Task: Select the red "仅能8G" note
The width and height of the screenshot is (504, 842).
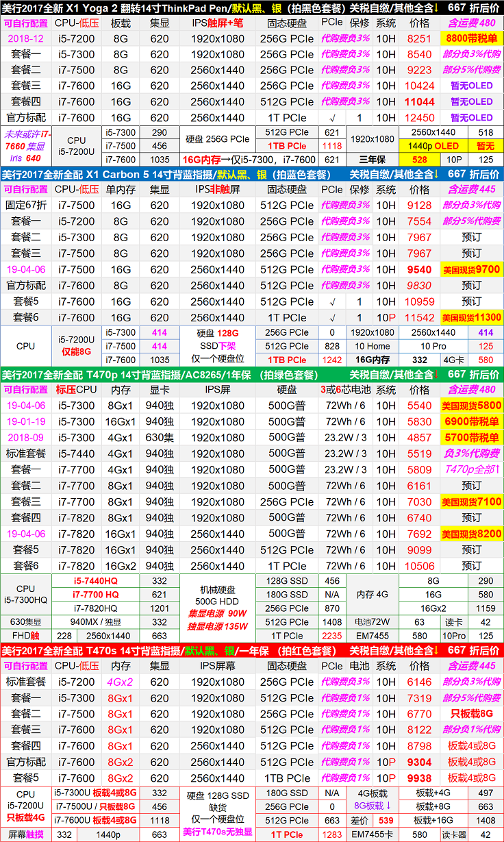Action: (77, 352)
